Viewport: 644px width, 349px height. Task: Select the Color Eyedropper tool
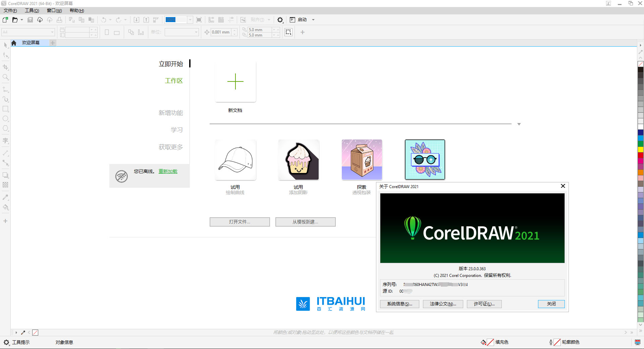(5, 197)
